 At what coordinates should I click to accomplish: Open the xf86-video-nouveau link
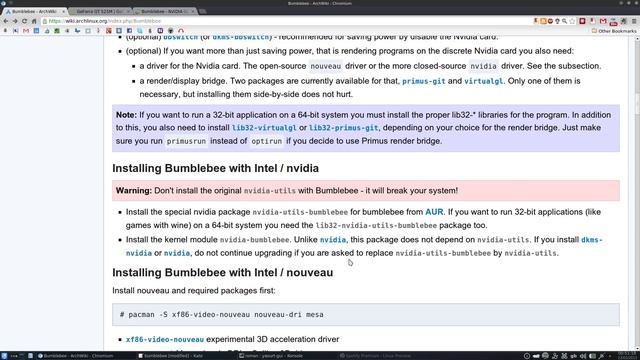click(x=164, y=340)
